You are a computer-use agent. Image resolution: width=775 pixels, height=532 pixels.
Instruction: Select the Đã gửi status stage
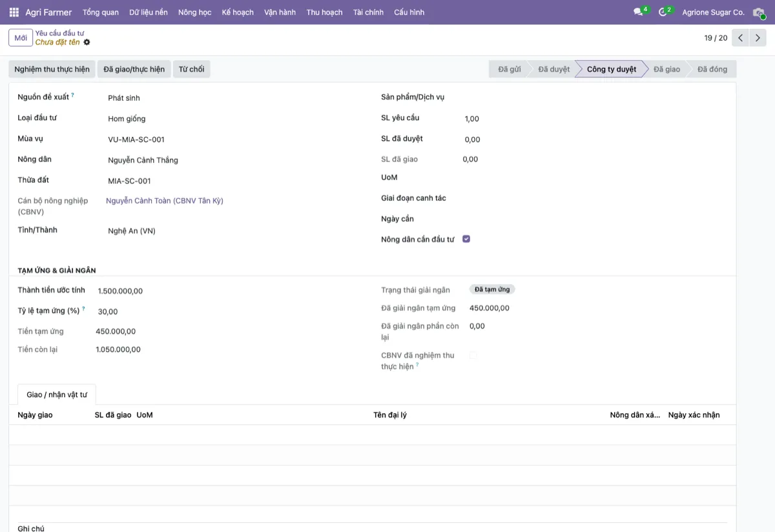[x=510, y=69]
